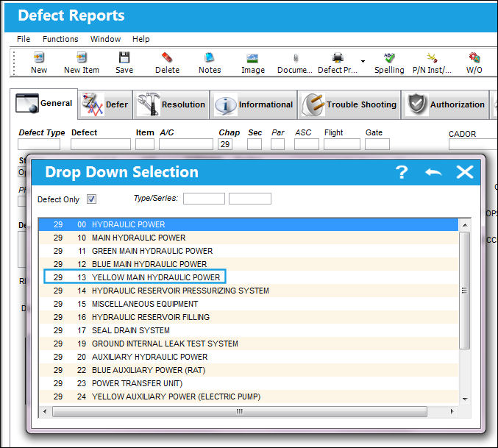Click the Chap field showing 29
This screenshot has height=448, width=498.
click(x=225, y=144)
